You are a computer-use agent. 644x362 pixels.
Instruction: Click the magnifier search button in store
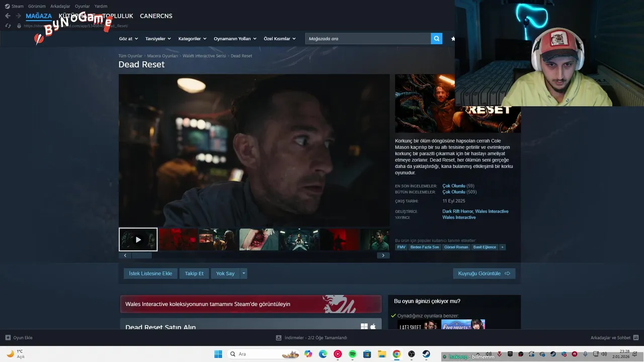click(x=437, y=38)
